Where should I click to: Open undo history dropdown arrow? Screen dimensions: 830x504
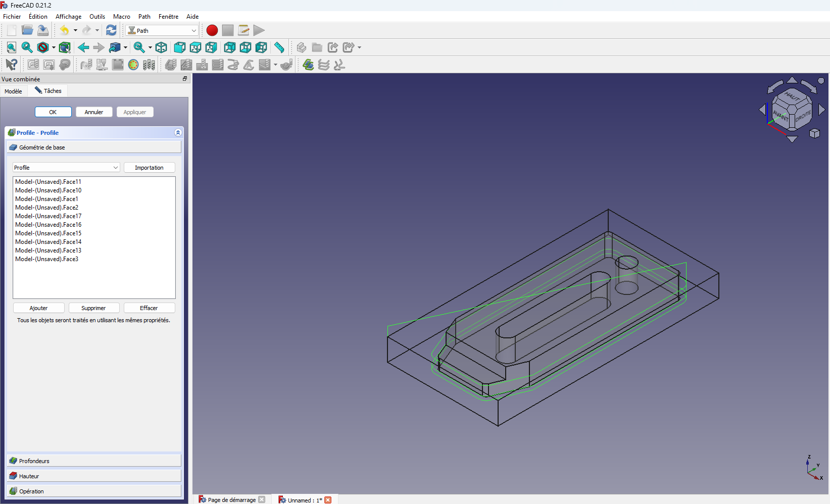pos(75,30)
